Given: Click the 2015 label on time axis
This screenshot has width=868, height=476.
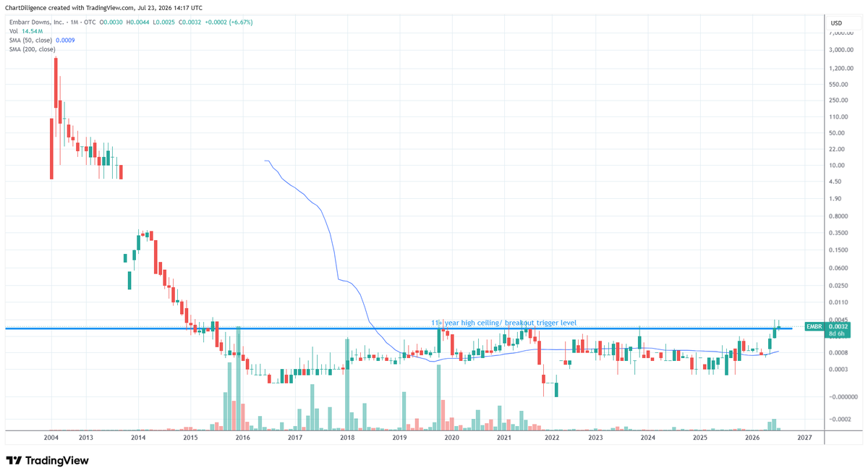Looking at the screenshot, I should [x=190, y=438].
